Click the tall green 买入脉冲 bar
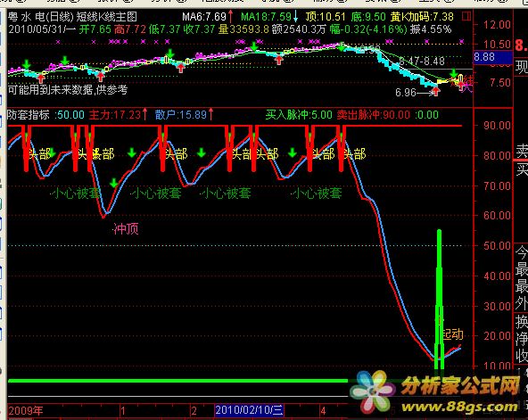This screenshot has height=420, width=528. pos(439,300)
